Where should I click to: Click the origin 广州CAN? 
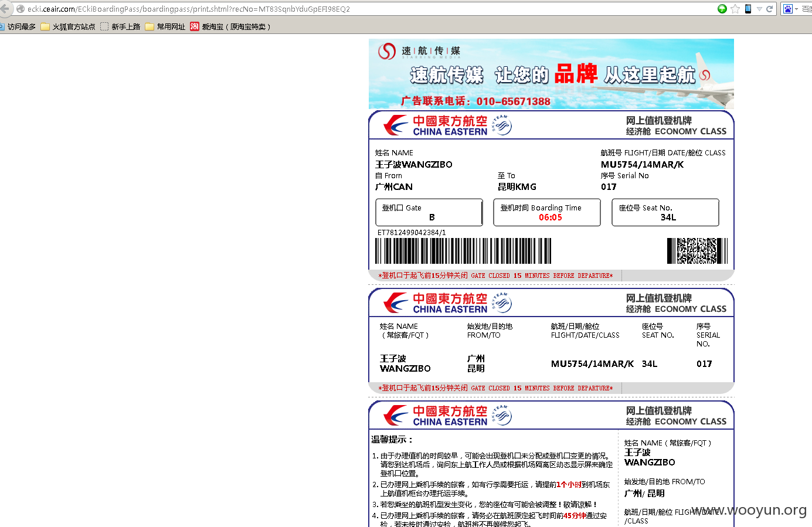(x=394, y=187)
